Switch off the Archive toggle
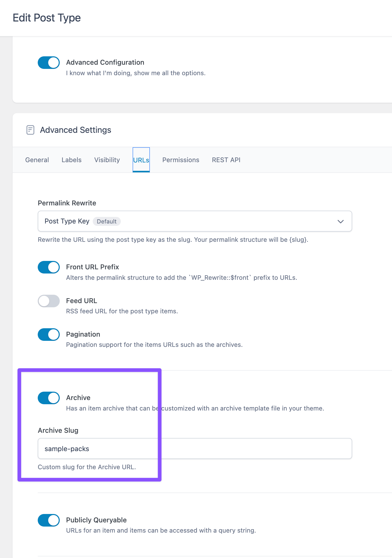This screenshot has width=392, height=558. point(49,398)
